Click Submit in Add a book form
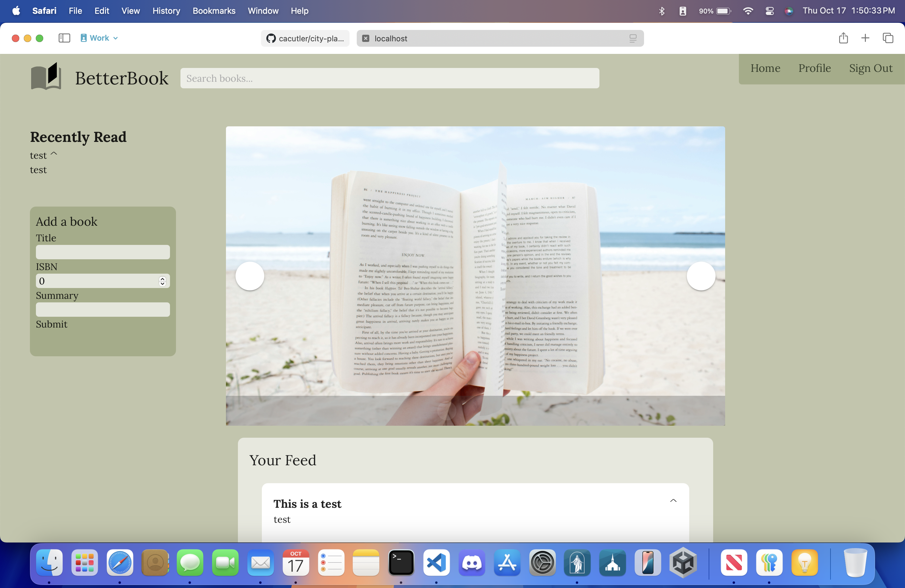The width and height of the screenshot is (905, 588). click(52, 324)
